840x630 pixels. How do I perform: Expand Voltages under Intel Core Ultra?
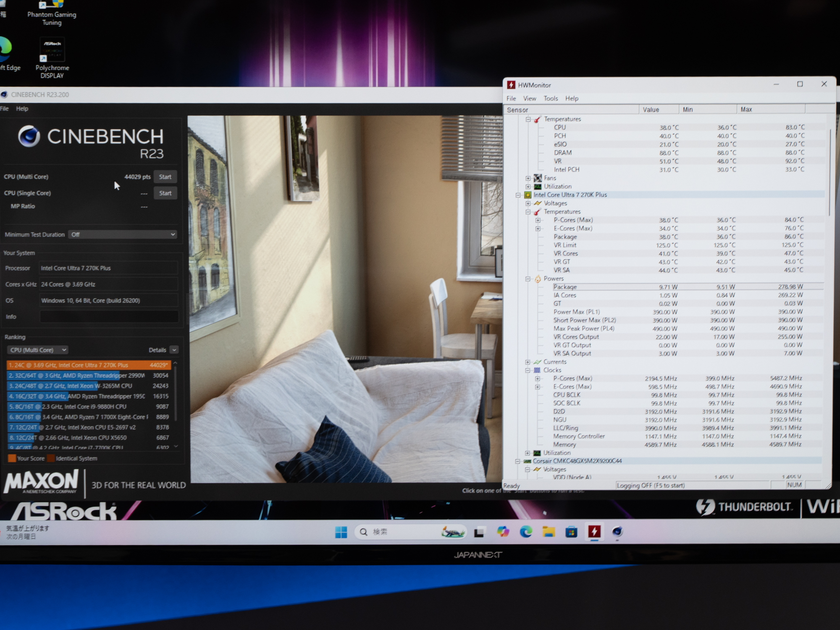[528, 203]
